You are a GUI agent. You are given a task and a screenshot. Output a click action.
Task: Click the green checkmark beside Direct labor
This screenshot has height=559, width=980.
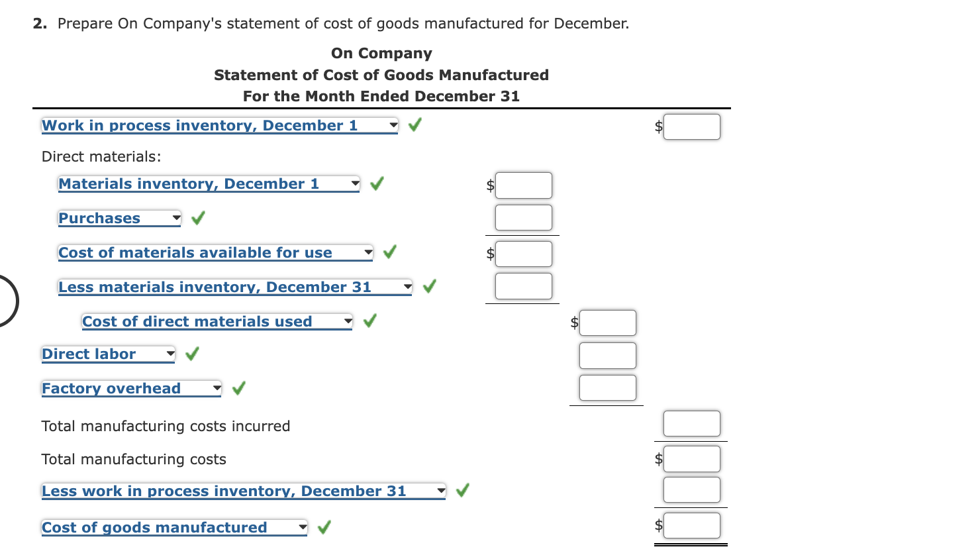tap(191, 354)
